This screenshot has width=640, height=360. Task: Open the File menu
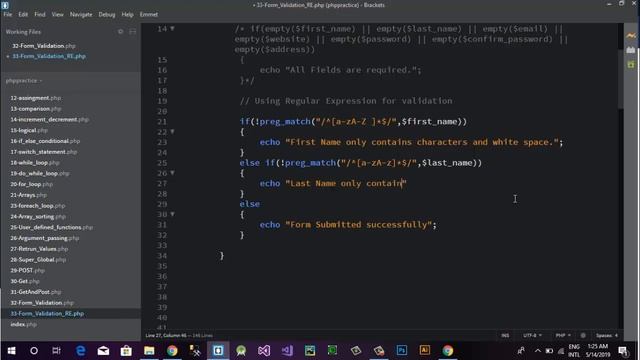point(8,14)
